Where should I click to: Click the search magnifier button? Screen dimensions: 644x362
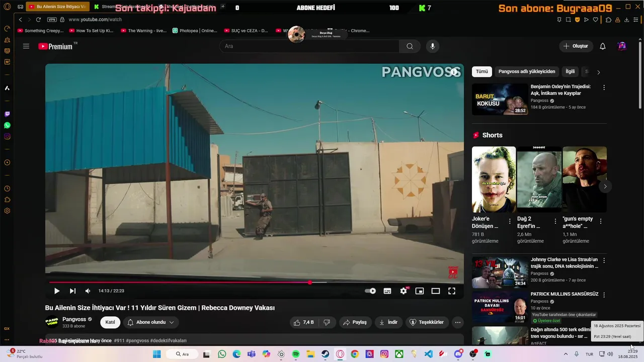[x=410, y=46]
